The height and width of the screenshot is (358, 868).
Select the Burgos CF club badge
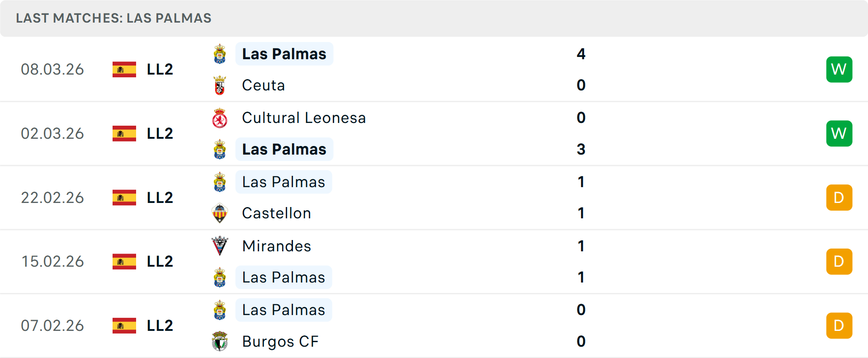click(220, 342)
